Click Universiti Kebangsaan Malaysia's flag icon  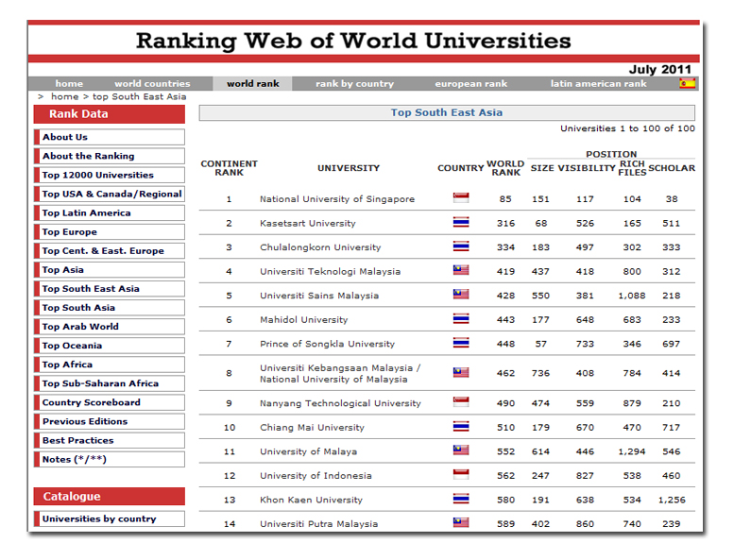461,372
